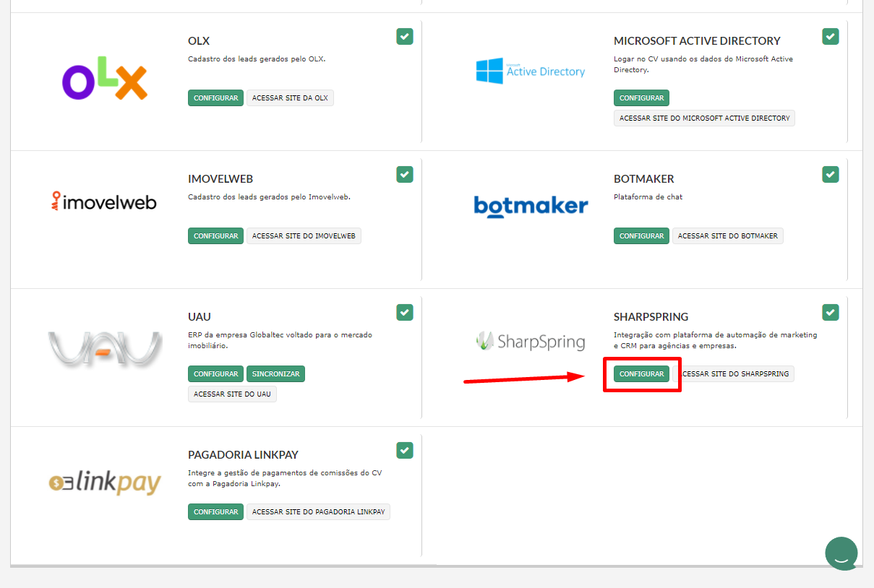This screenshot has width=874, height=588.
Task: Toggle the Microsoft Active Directory checkbox
Action: click(x=831, y=36)
